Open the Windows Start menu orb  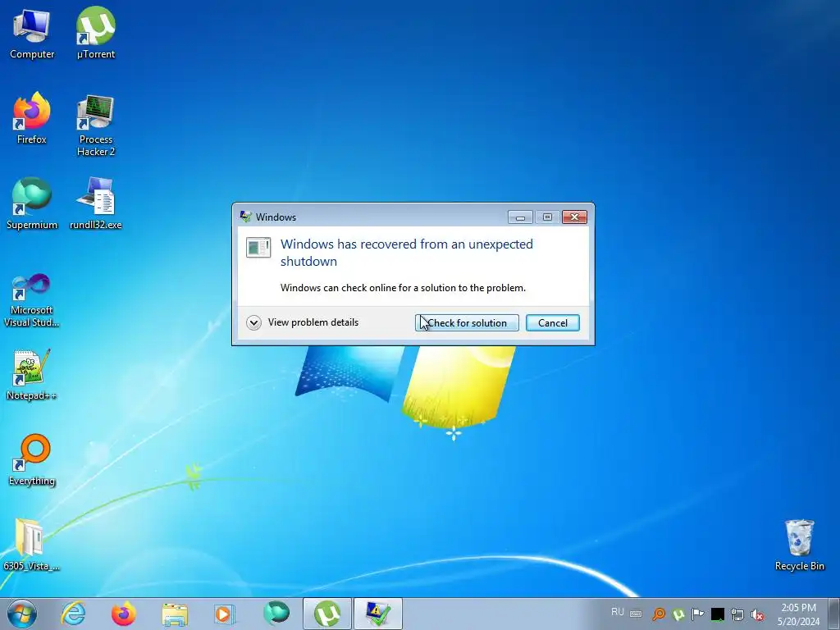click(22, 614)
